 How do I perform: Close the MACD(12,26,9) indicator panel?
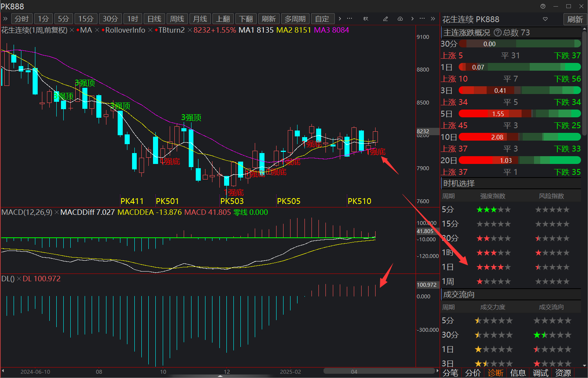56,213
